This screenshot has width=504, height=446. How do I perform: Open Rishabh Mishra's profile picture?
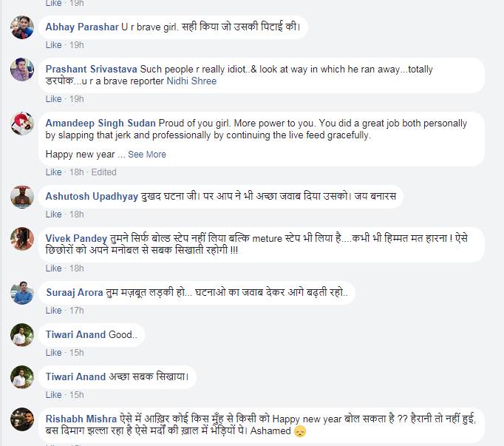tap(22, 419)
